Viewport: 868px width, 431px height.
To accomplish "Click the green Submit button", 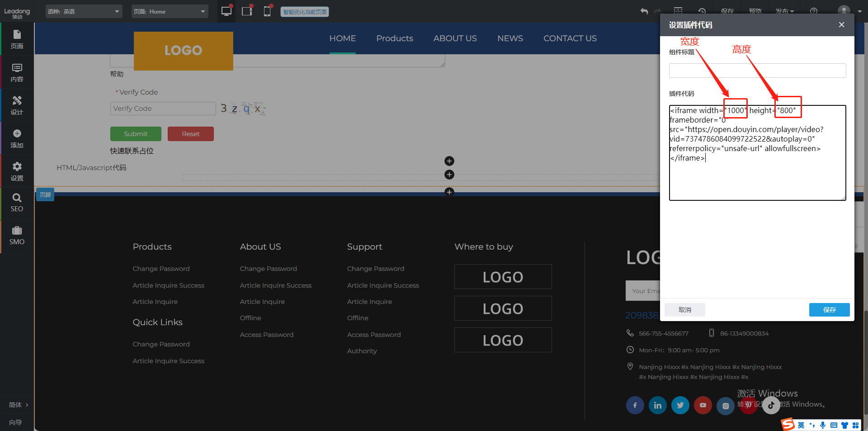I will pyautogui.click(x=136, y=134).
